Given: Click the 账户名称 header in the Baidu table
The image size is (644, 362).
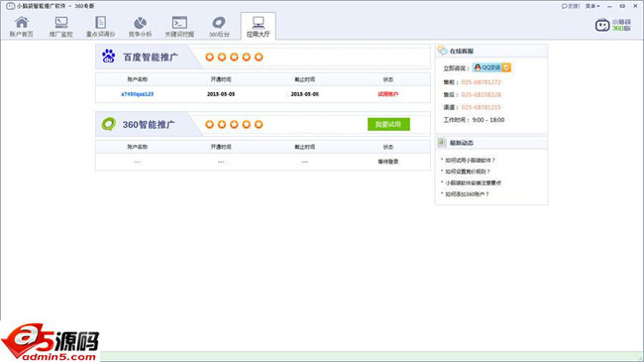Looking at the screenshot, I should point(137,79).
